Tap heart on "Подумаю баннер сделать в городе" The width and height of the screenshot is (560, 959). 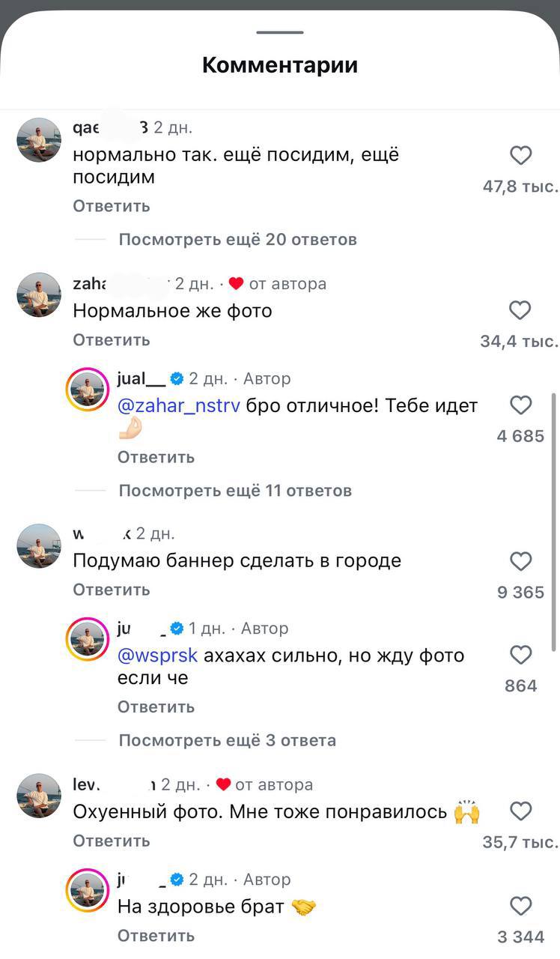(x=520, y=561)
